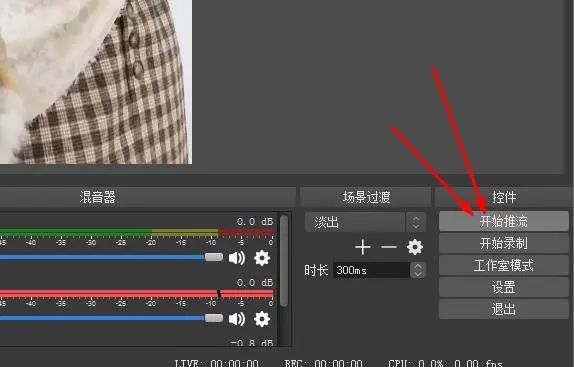Click the 退出 exit button
The image size is (574, 367).
(x=504, y=309)
